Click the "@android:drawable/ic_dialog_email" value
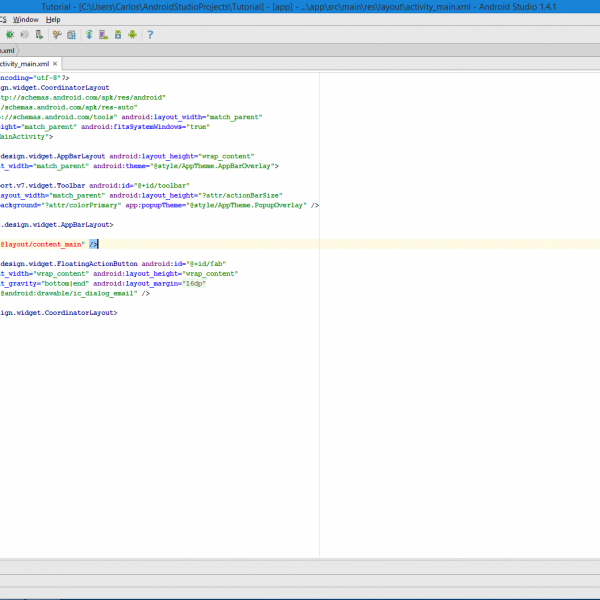Screen dimensions: 600x600 [68, 293]
